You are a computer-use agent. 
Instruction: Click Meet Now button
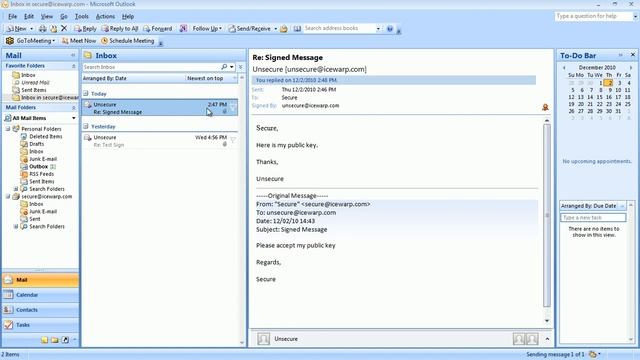point(79,40)
